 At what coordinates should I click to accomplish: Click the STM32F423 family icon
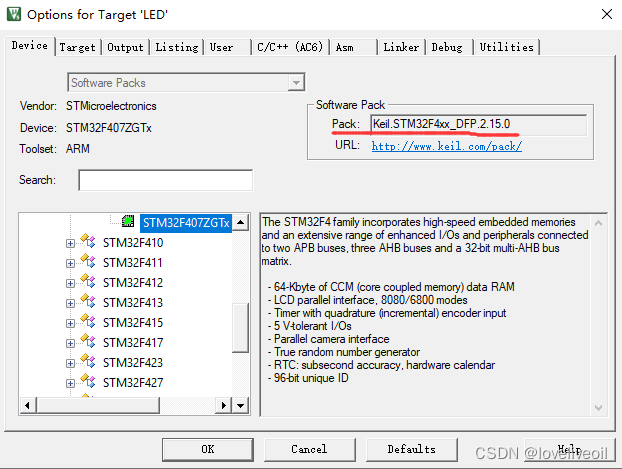click(88, 361)
